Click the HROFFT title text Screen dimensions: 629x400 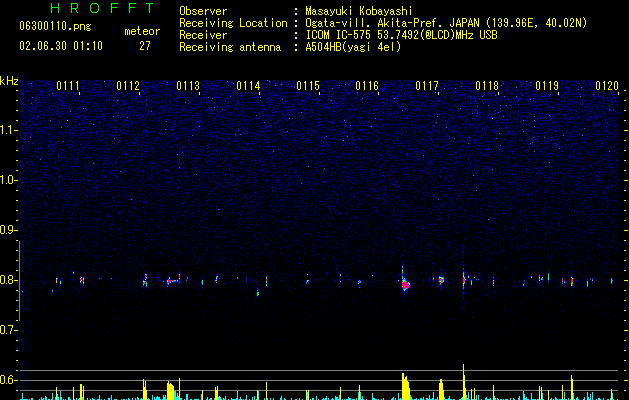click(x=103, y=8)
